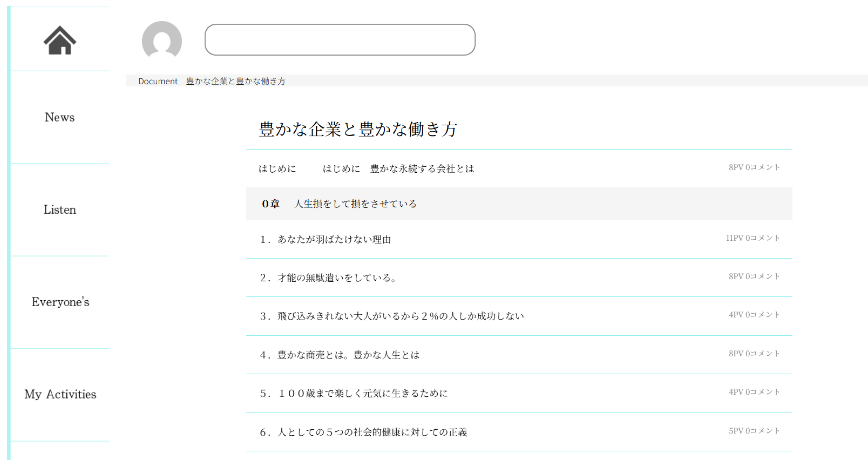Select the 0章 人生損をして損をさせている header
Image resolution: width=868 pixels, height=460 pixels.
(x=519, y=204)
